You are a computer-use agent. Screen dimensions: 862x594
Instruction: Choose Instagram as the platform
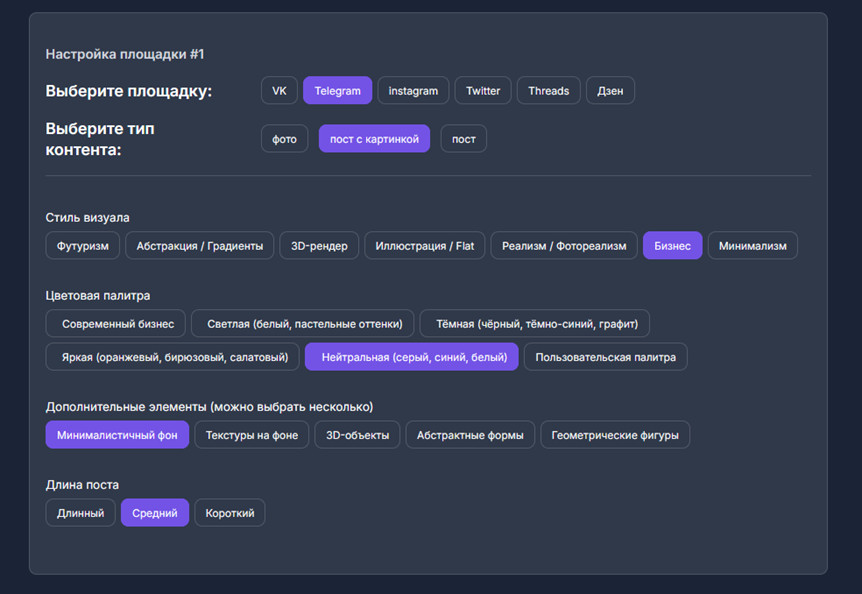pos(413,91)
